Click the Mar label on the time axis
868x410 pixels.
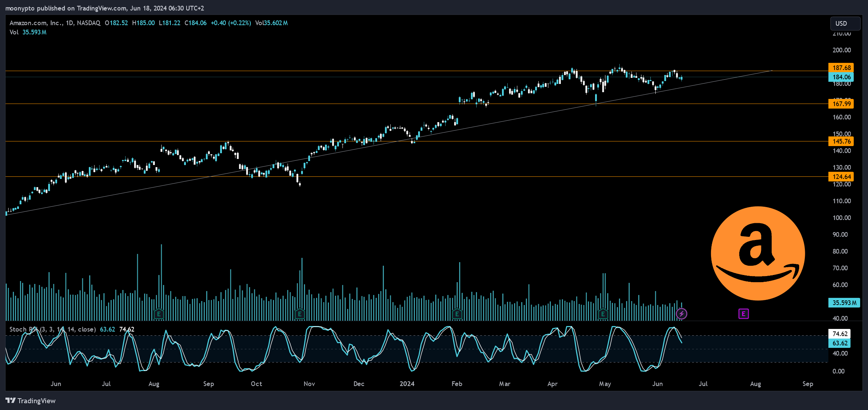(505, 384)
